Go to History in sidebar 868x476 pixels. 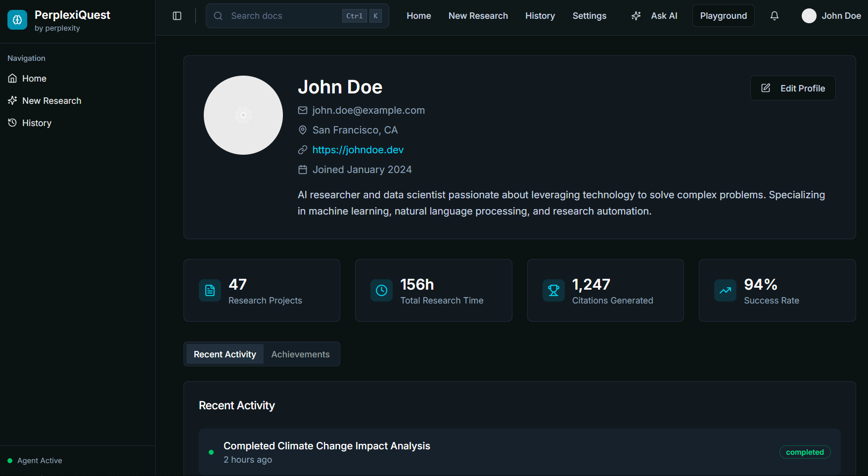pyautogui.click(x=37, y=123)
